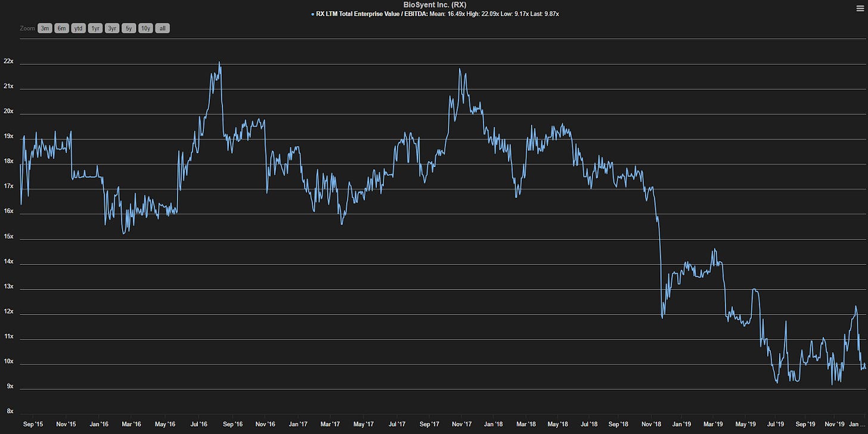Click the Jul '17 x-axis label
The height and width of the screenshot is (434, 868).
click(x=396, y=425)
